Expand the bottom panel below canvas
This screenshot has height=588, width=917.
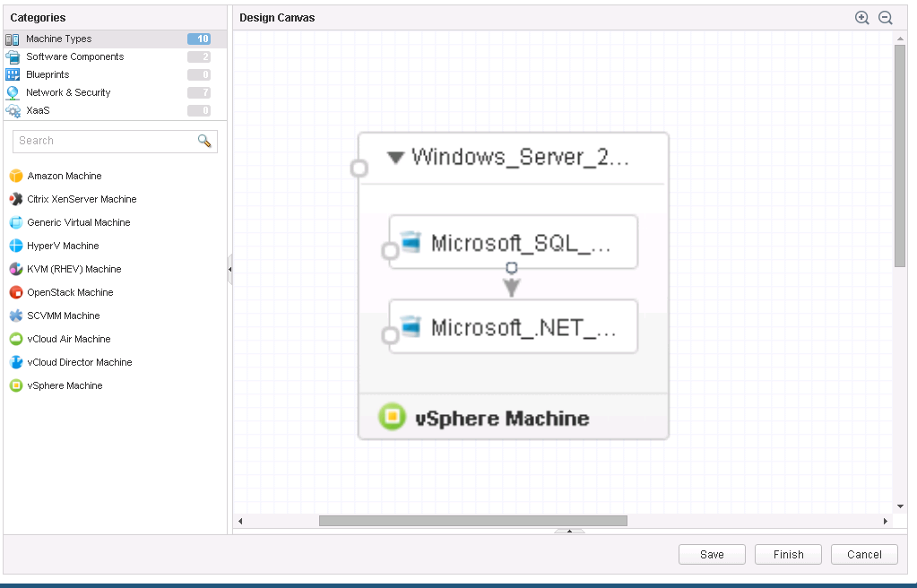[x=569, y=532]
